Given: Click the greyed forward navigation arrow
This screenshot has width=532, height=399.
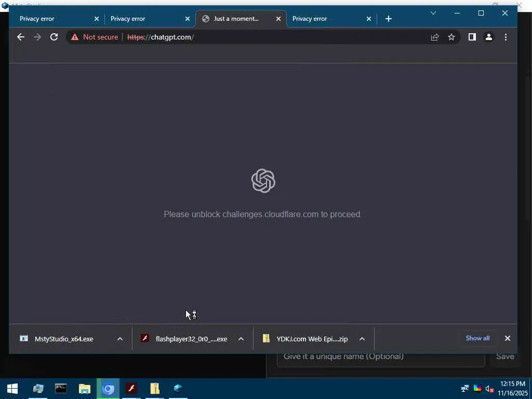Looking at the screenshot, I should tap(37, 37).
